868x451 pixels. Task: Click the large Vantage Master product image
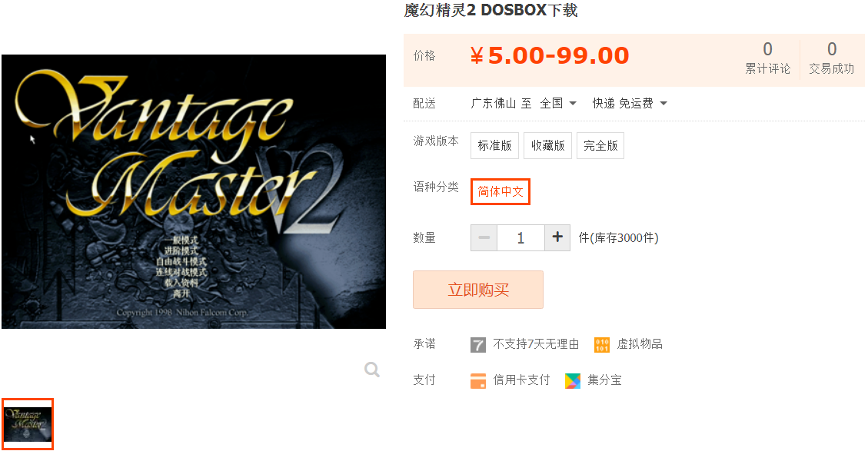[x=194, y=191]
